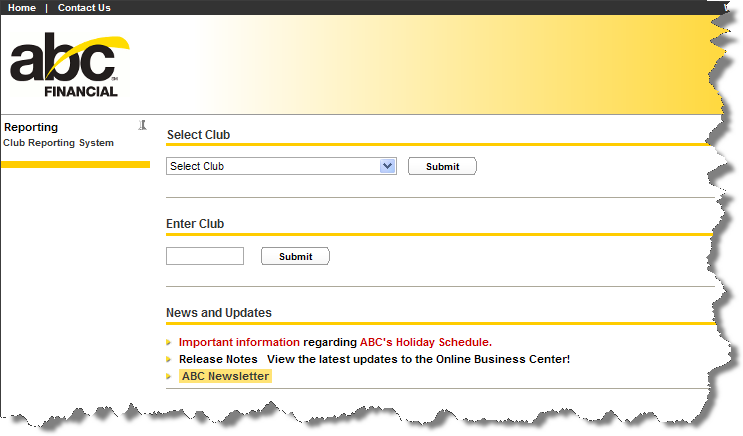This screenshot has height=436, width=743.
Task: Open the Club Reporting System link
Action: 58,143
